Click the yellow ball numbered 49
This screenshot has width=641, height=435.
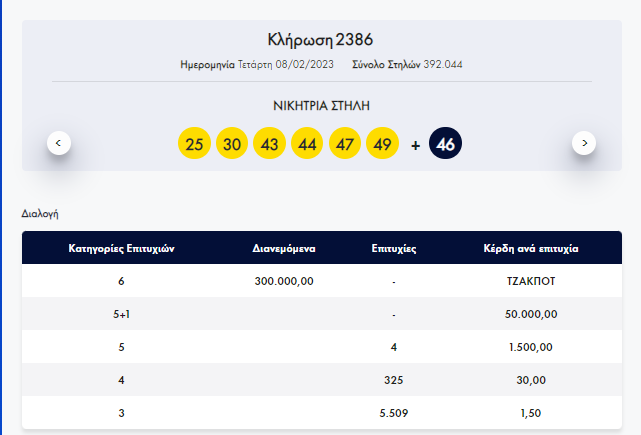pyautogui.click(x=382, y=144)
